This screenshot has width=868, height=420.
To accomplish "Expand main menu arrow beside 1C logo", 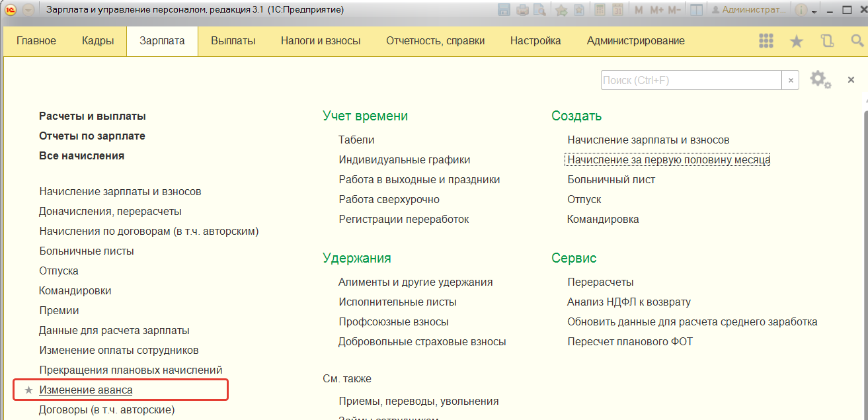I will pyautogui.click(x=28, y=10).
